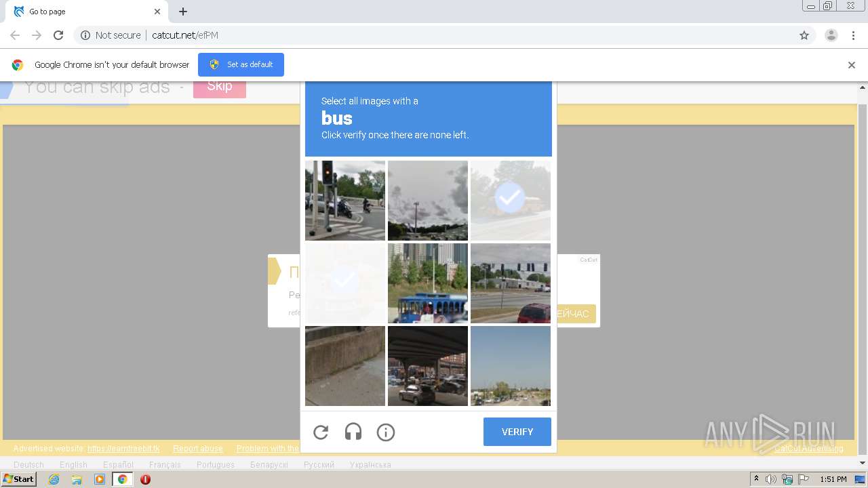The height and width of the screenshot is (488, 868).
Task: Click the CatCut Advertising link
Action: point(809,449)
